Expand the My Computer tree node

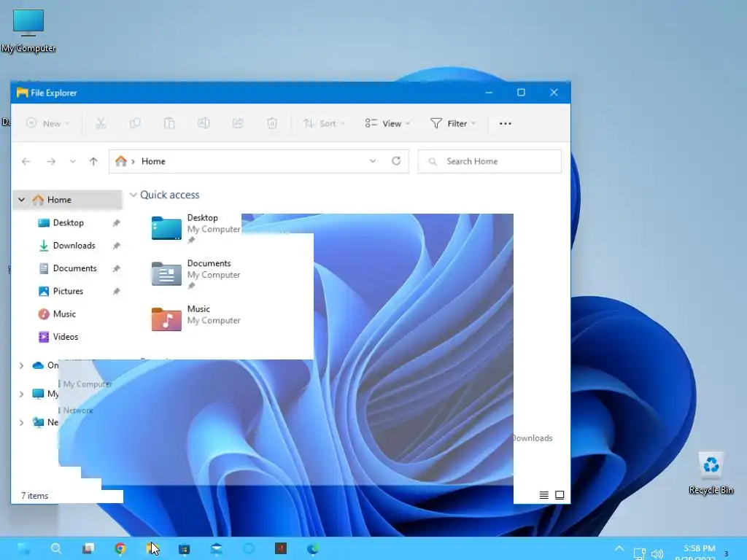click(21, 394)
